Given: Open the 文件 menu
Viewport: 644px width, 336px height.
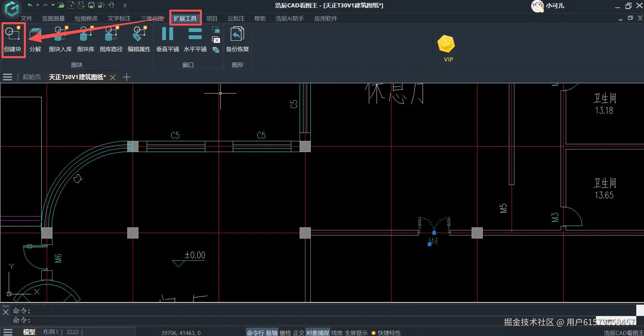Looking at the screenshot, I should [27, 18].
